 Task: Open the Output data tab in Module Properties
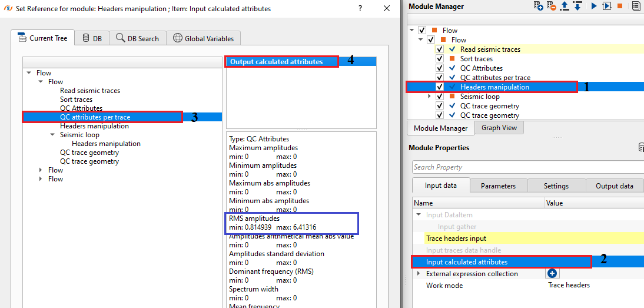[x=615, y=186]
